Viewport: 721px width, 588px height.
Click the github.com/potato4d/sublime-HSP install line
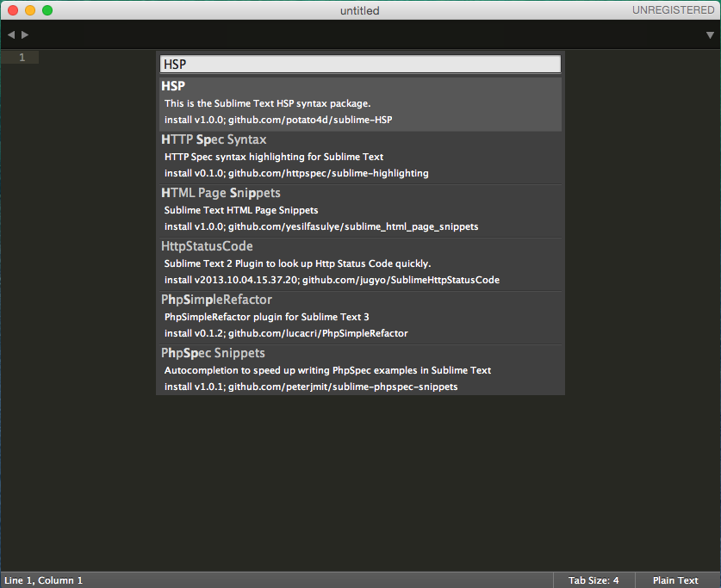[x=278, y=120]
